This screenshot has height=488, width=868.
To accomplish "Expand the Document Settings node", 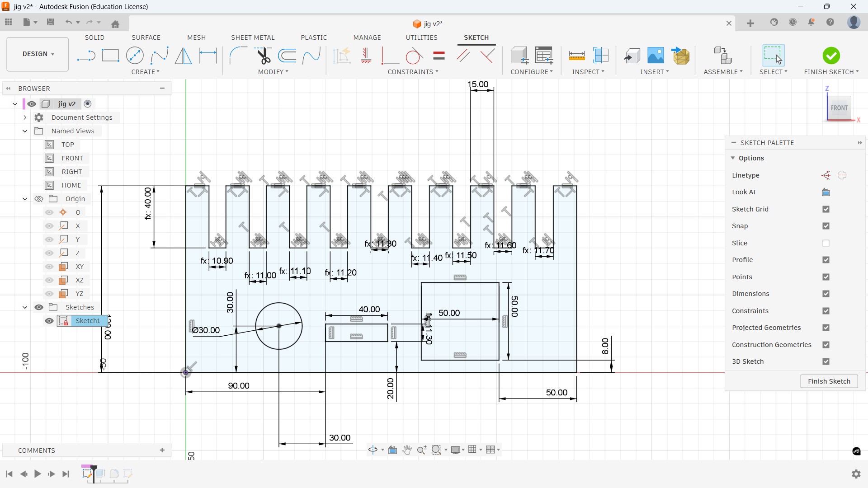I will [x=25, y=117].
